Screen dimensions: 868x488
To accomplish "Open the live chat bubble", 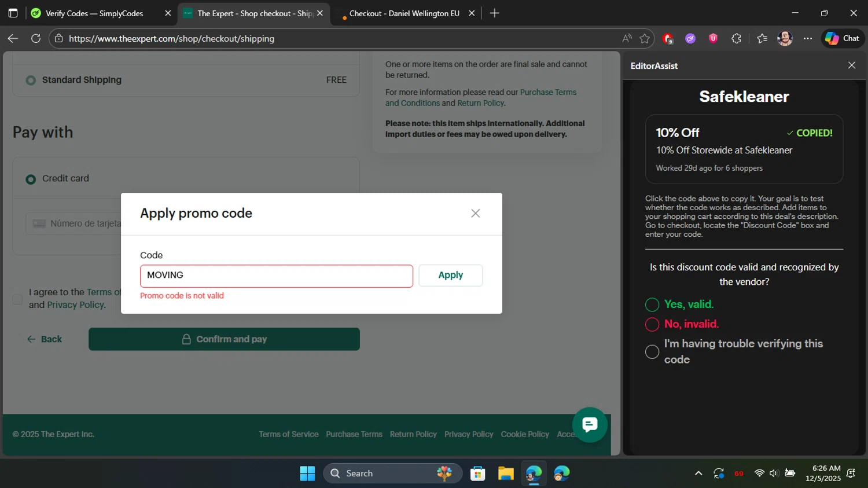I will pos(589,425).
